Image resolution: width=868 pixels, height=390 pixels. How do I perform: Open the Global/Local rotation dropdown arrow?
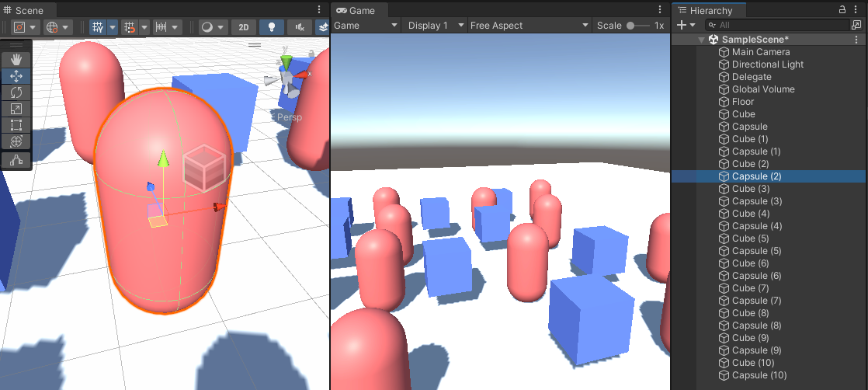[x=66, y=27]
